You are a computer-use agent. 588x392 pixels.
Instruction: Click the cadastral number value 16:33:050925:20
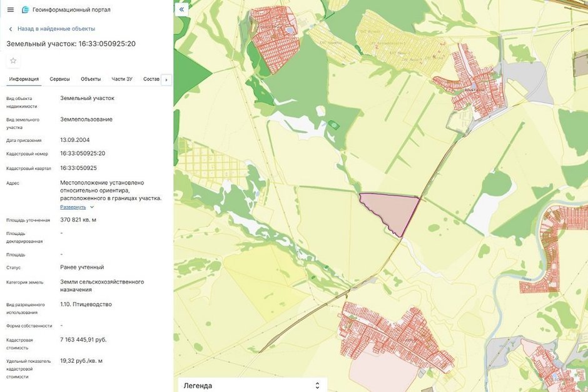pos(83,153)
